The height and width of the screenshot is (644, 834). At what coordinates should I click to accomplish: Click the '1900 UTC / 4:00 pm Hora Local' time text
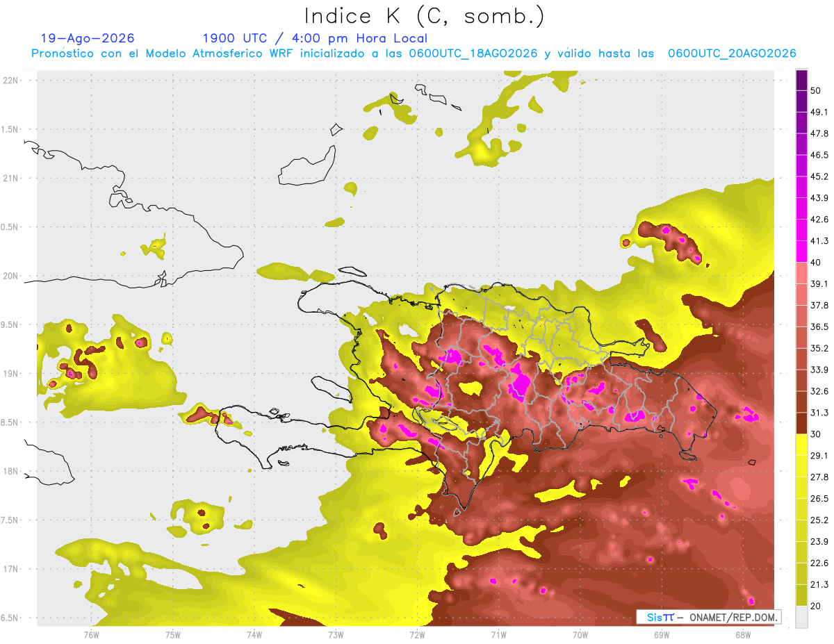[315, 38]
